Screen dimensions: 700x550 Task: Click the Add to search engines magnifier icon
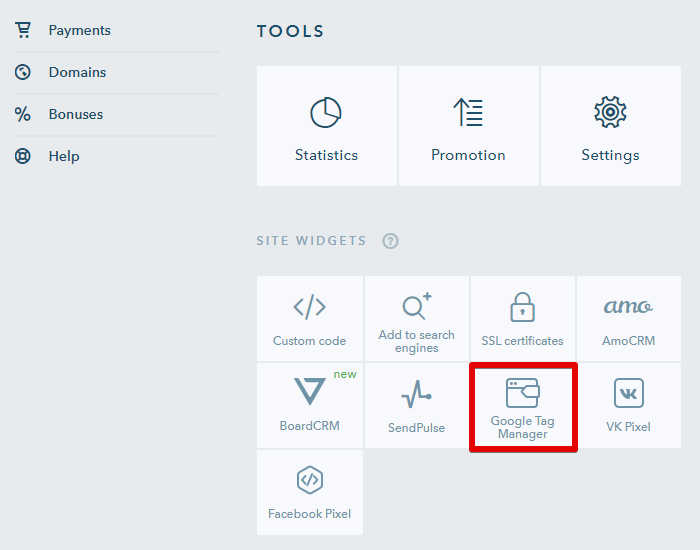(x=417, y=306)
